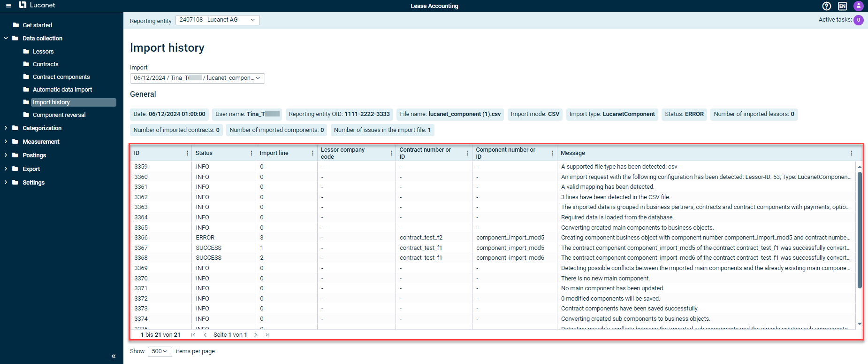Click message 'There is no new main component.'
868x364 pixels.
pos(605,279)
